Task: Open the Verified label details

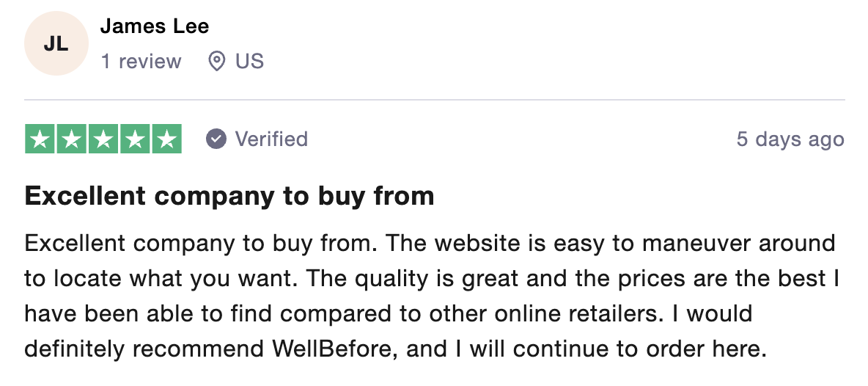Action: click(271, 139)
